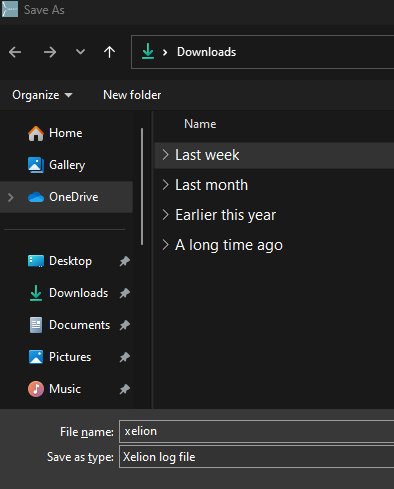Go up one folder level

(109, 52)
